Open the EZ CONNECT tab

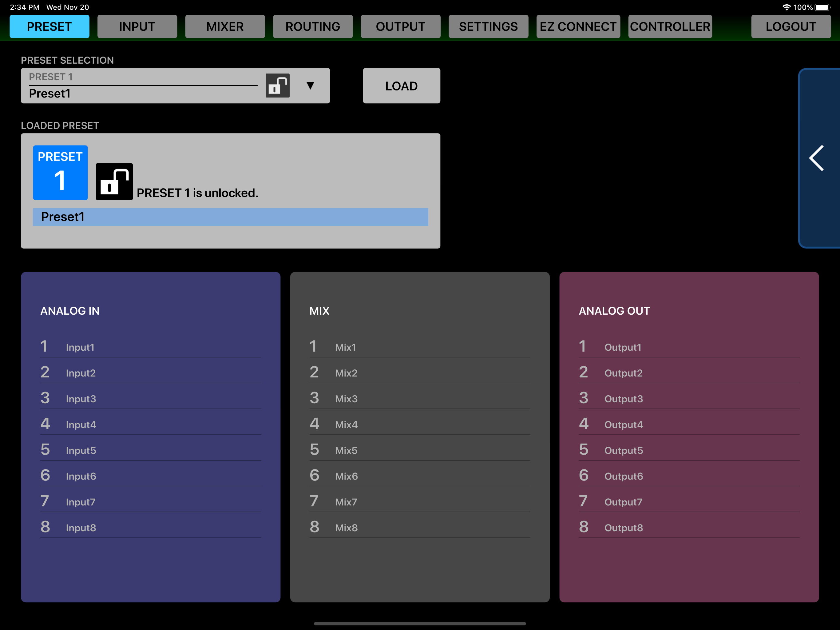tap(578, 26)
